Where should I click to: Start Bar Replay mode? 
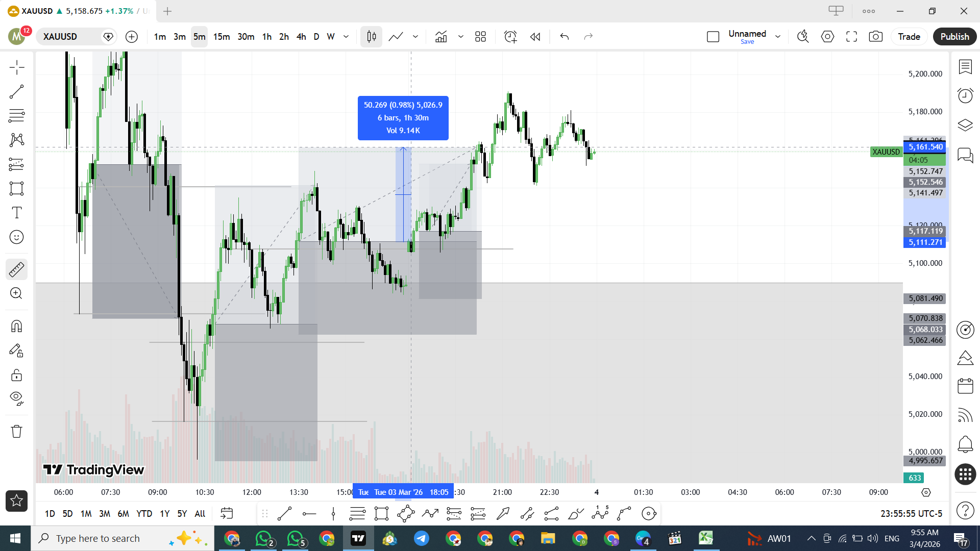tap(535, 37)
